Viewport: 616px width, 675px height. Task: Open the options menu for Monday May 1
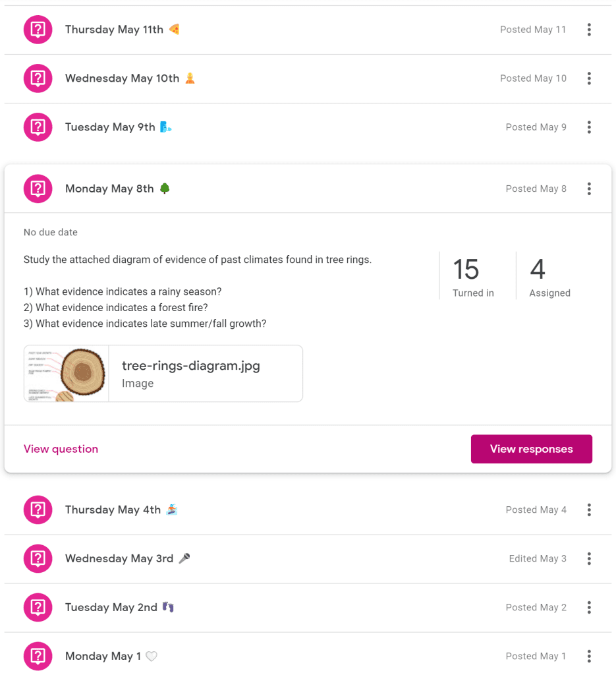coord(589,656)
